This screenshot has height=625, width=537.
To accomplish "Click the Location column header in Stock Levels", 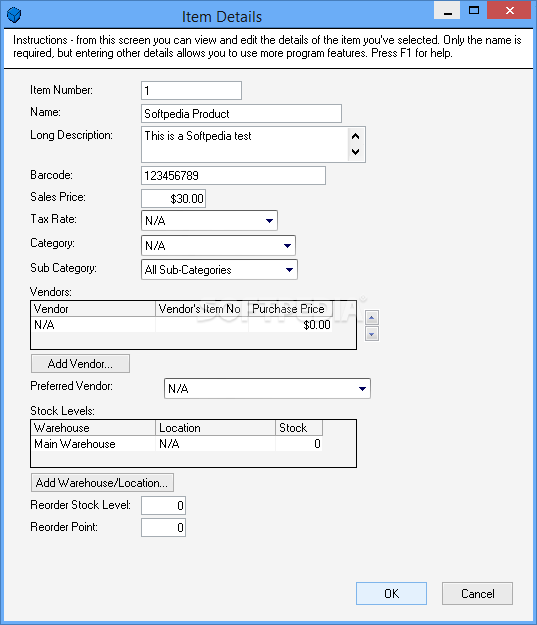I will (x=215, y=428).
